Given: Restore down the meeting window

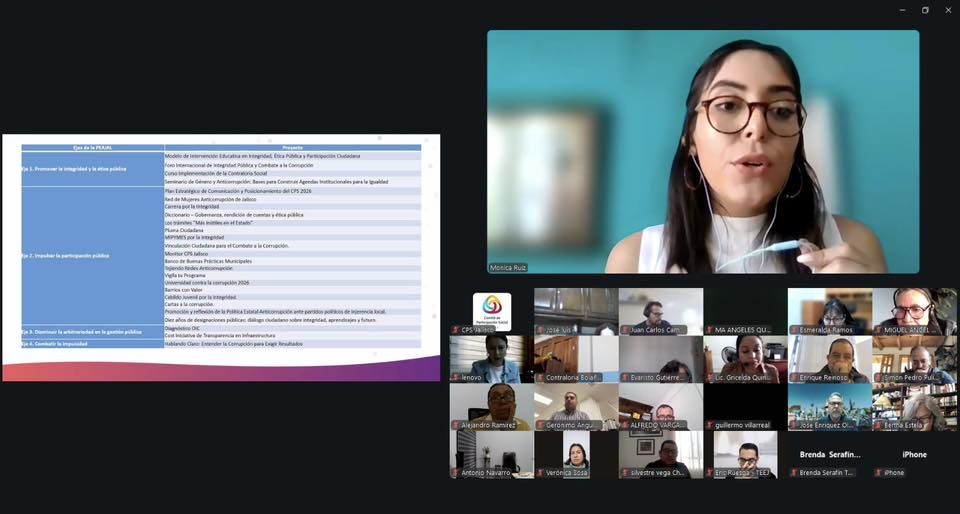Looking at the screenshot, I should (x=925, y=10).
